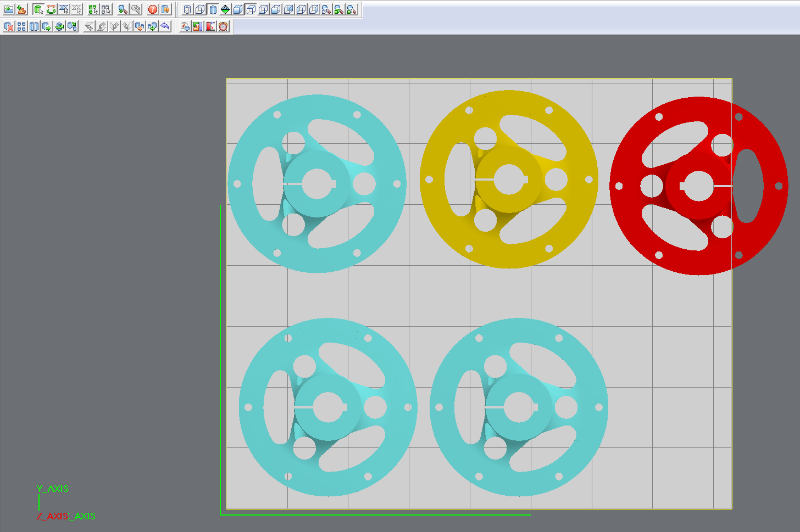Click the delete part icon with red X
The width and height of the screenshot is (800, 532).
point(9,26)
